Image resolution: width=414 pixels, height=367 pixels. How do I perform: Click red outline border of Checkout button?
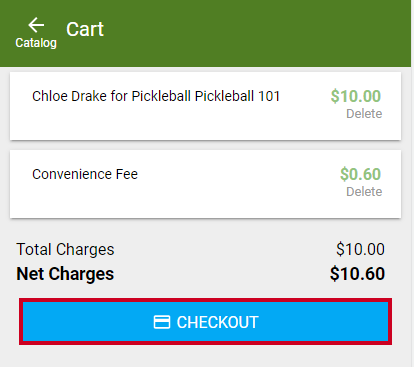205,300
